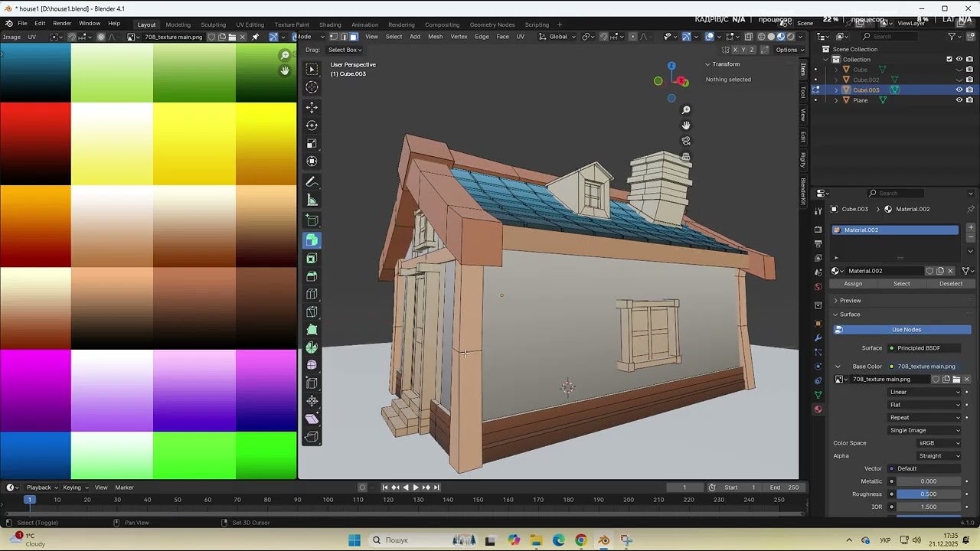Select the Scale tool
Image resolution: width=980 pixels, height=551 pixels.
tap(312, 144)
